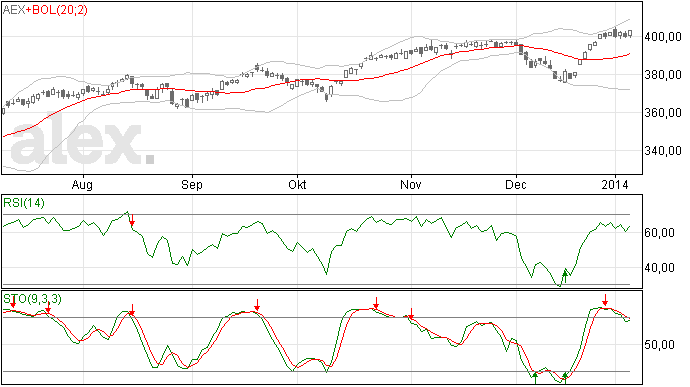
Task: Select the Nov month label
Action: (x=411, y=184)
